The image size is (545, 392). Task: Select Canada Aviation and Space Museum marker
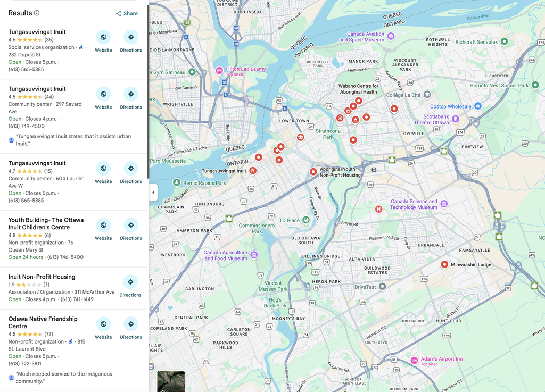tap(391, 36)
